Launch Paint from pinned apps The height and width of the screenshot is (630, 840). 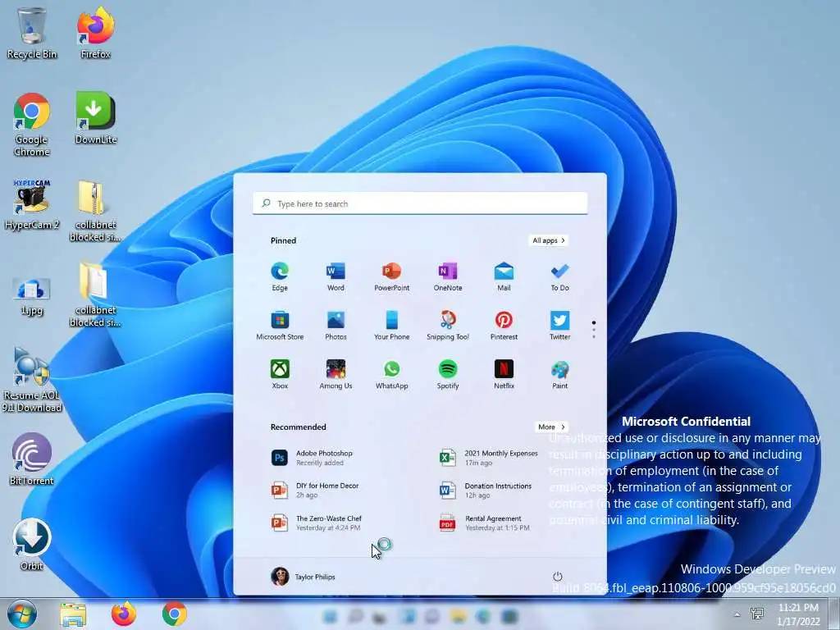[559, 374]
